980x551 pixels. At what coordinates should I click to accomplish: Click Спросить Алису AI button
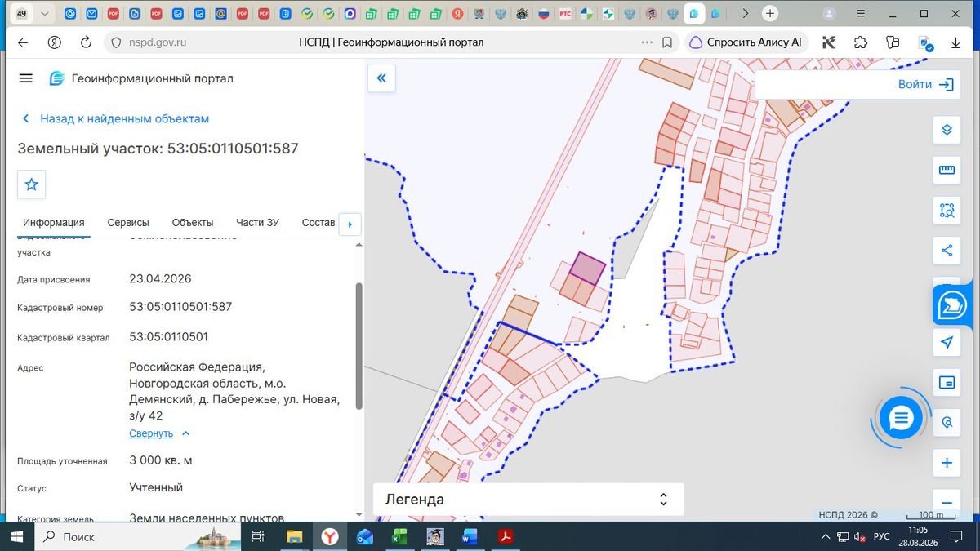pos(746,42)
